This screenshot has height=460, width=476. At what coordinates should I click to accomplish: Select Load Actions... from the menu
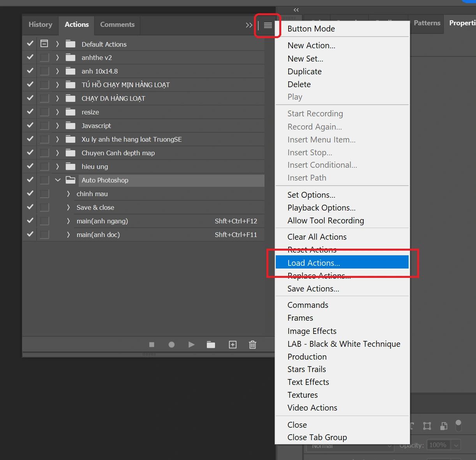(314, 263)
